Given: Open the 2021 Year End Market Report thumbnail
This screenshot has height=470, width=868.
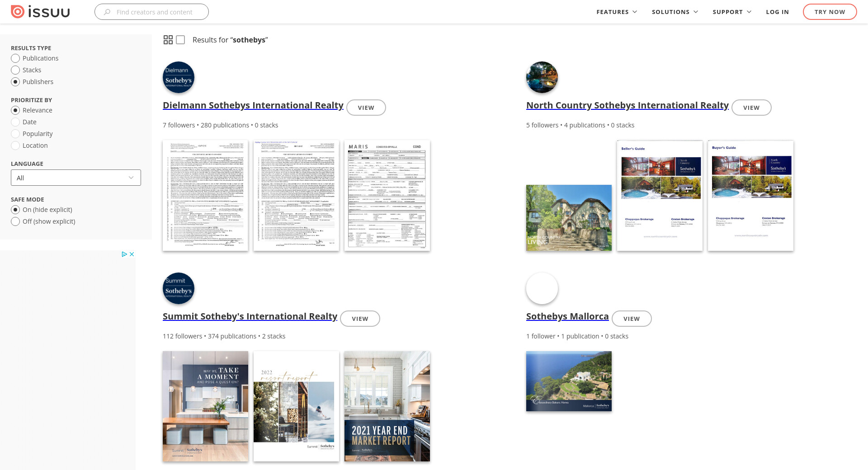Looking at the screenshot, I should click(x=387, y=406).
